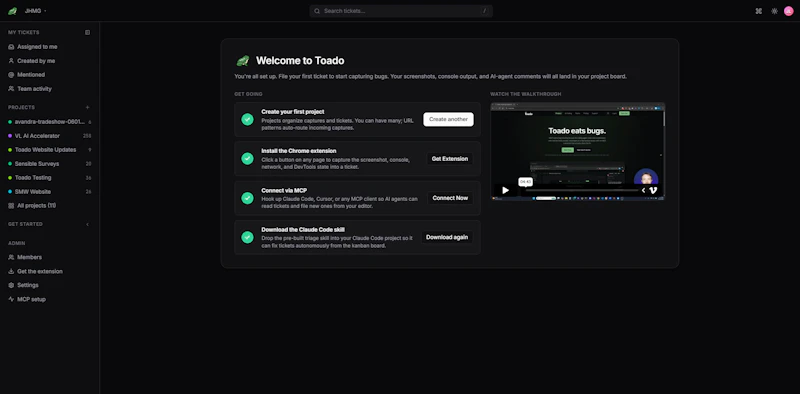This screenshot has height=394, width=800.
Task: Open the VL AI Accelerator project
Action: [49, 136]
